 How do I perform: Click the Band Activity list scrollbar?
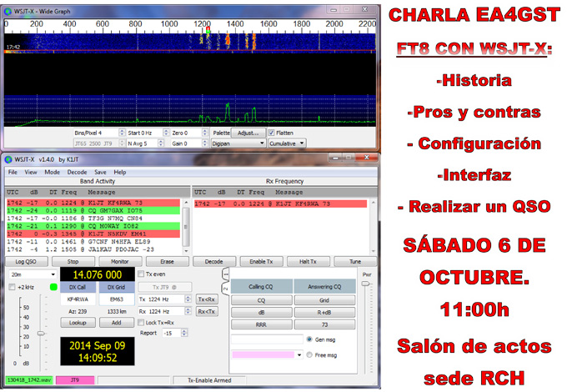click(x=186, y=226)
